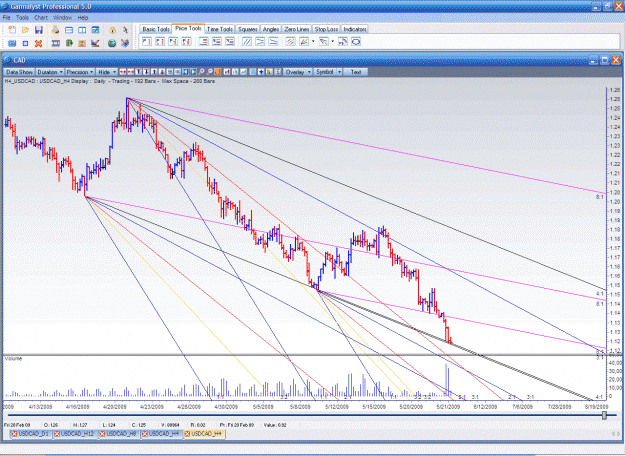625x456 pixels.
Task: Switch to the Zero Lines tab
Action: click(297, 29)
